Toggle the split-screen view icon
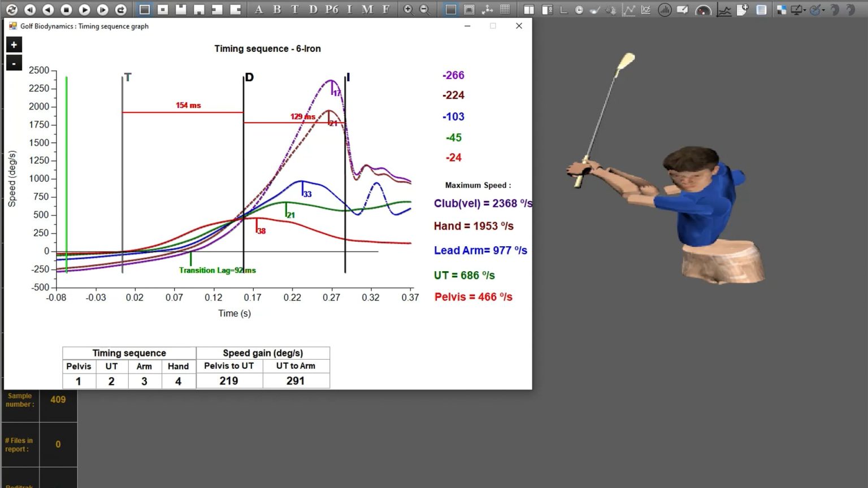The image size is (868, 488). (x=529, y=10)
